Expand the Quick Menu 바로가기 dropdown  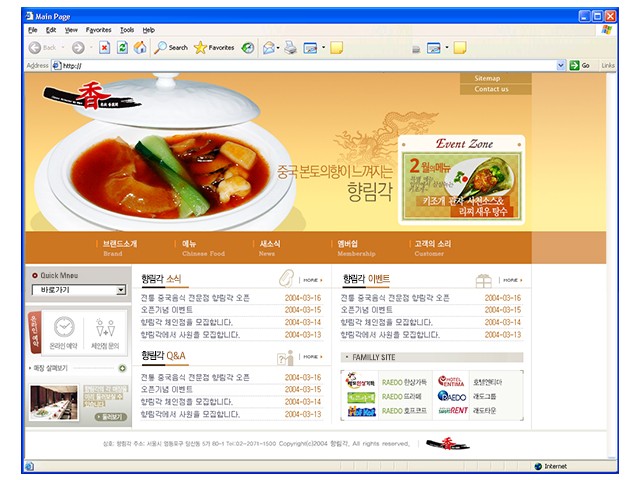121,290
